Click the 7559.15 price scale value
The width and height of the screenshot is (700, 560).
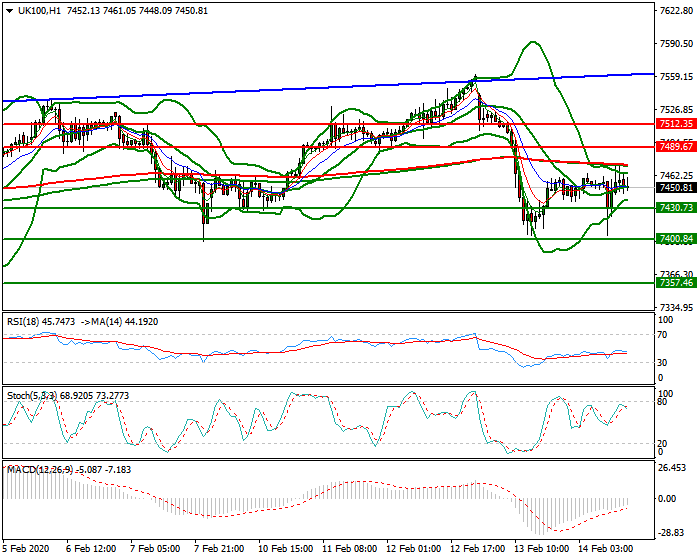coord(676,77)
